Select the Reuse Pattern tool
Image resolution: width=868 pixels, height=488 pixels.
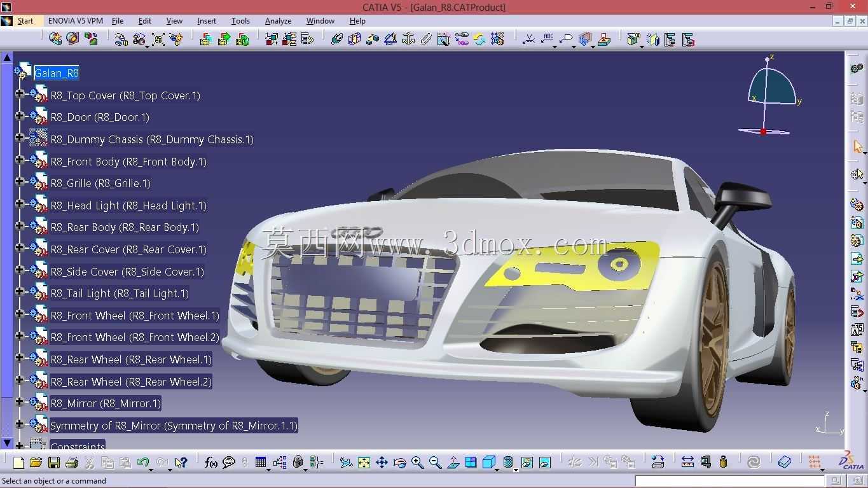click(497, 39)
